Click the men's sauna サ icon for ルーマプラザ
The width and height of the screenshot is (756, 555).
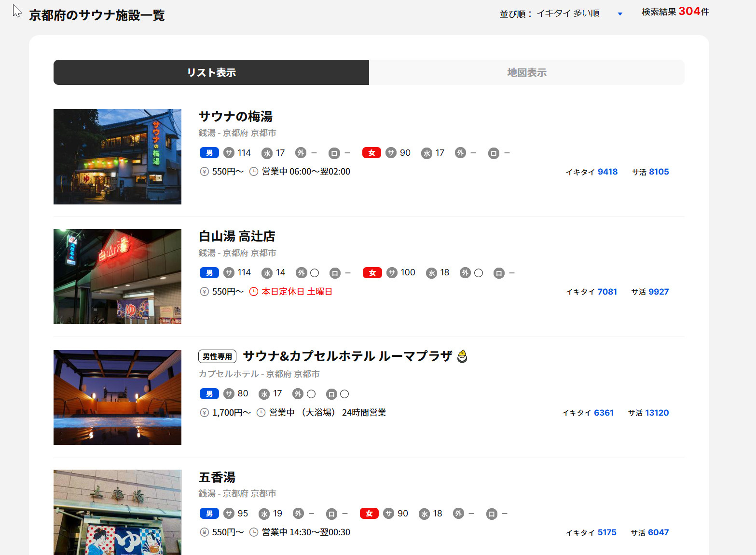pos(229,394)
